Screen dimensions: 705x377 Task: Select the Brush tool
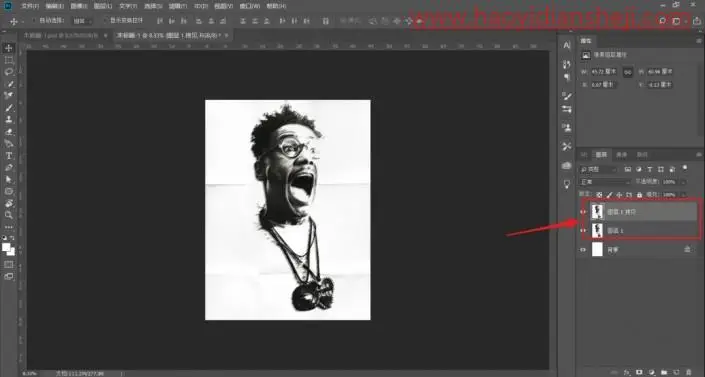9,108
